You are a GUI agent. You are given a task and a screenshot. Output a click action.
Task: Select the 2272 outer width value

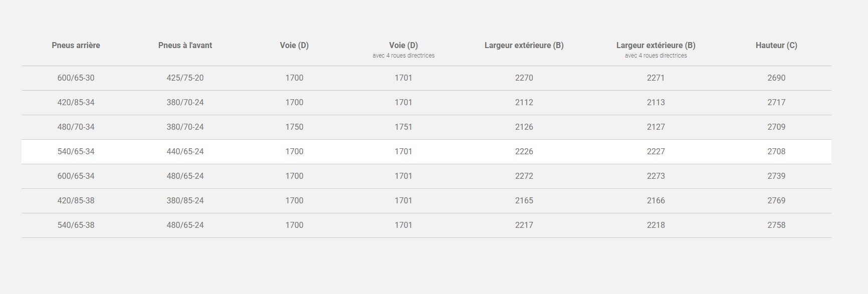[x=524, y=176]
